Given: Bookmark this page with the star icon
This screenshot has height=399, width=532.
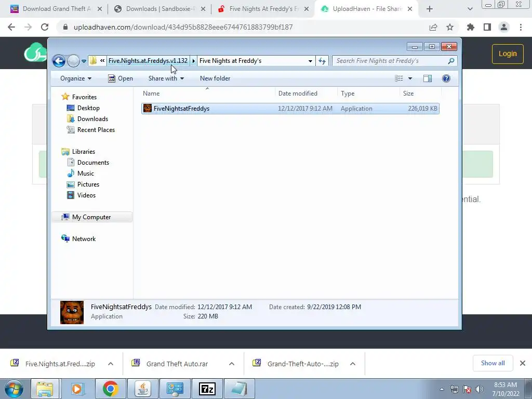Looking at the screenshot, I should pyautogui.click(x=450, y=27).
